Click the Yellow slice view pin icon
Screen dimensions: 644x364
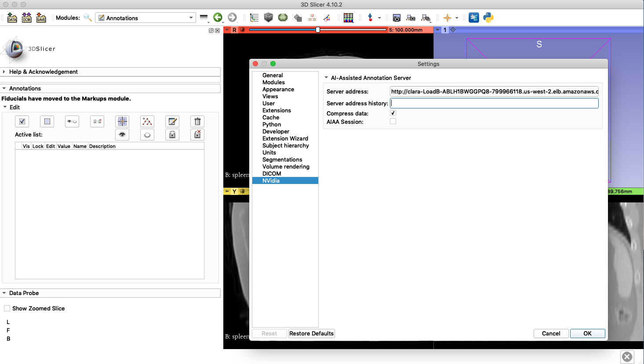pos(227,191)
